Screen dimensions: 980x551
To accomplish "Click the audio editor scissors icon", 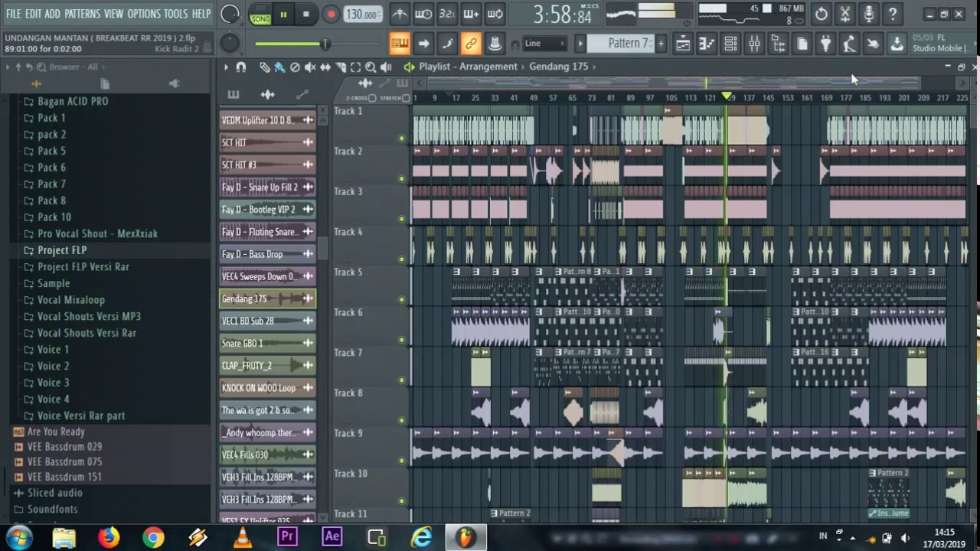I will coord(845,14).
